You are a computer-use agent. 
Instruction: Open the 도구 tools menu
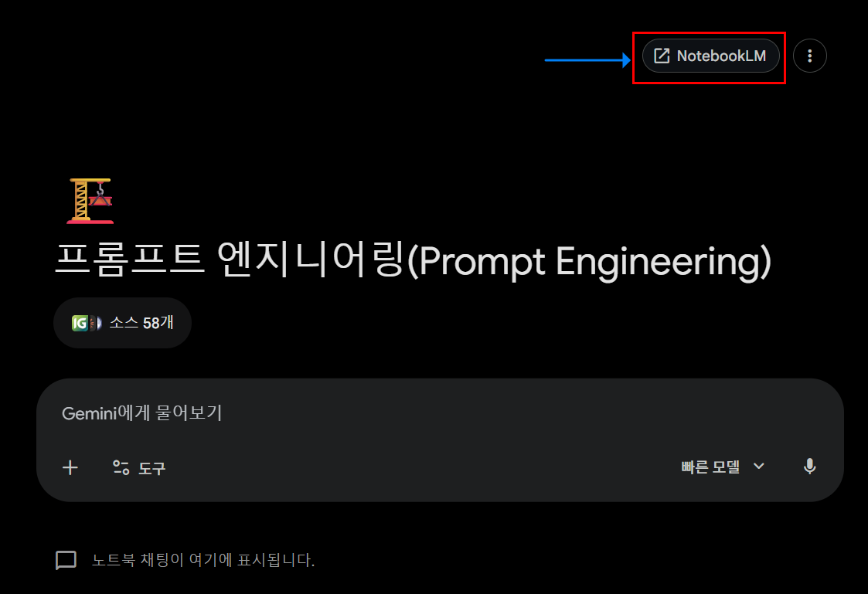139,468
